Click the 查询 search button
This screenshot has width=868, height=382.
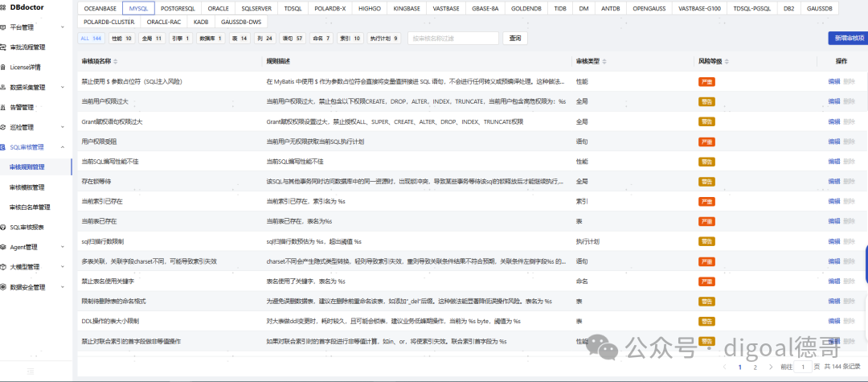tap(515, 39)
